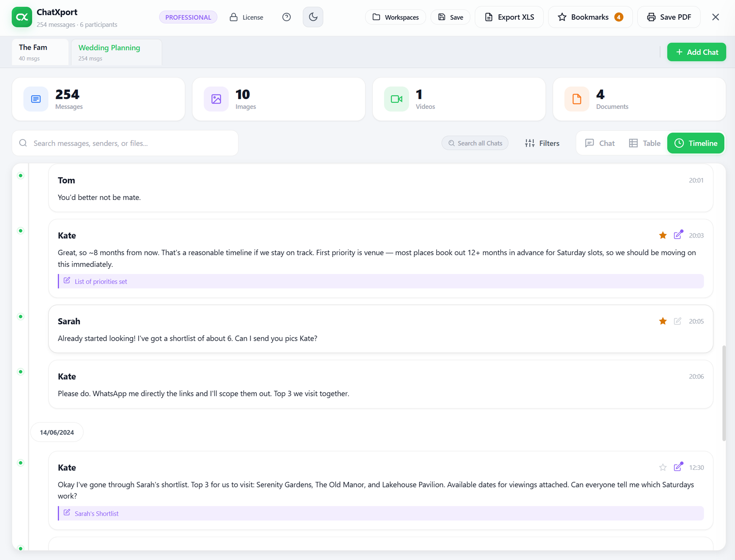Click timeline dot beside Tom's 20:01 message

[x=20, y=176]
